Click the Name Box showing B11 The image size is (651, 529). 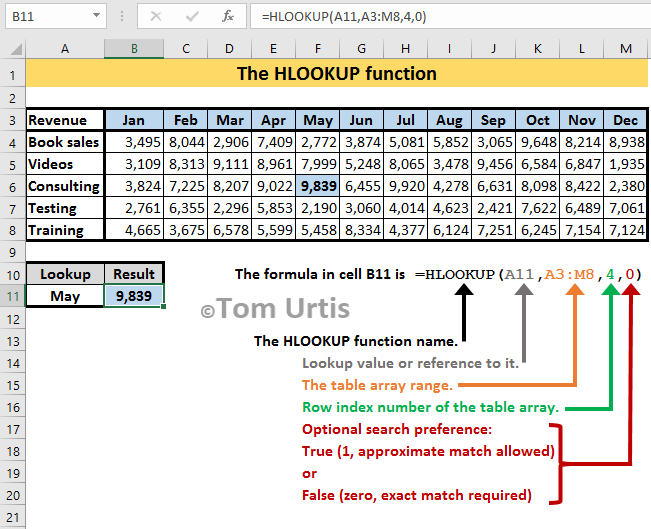click(x=56, y=16)
